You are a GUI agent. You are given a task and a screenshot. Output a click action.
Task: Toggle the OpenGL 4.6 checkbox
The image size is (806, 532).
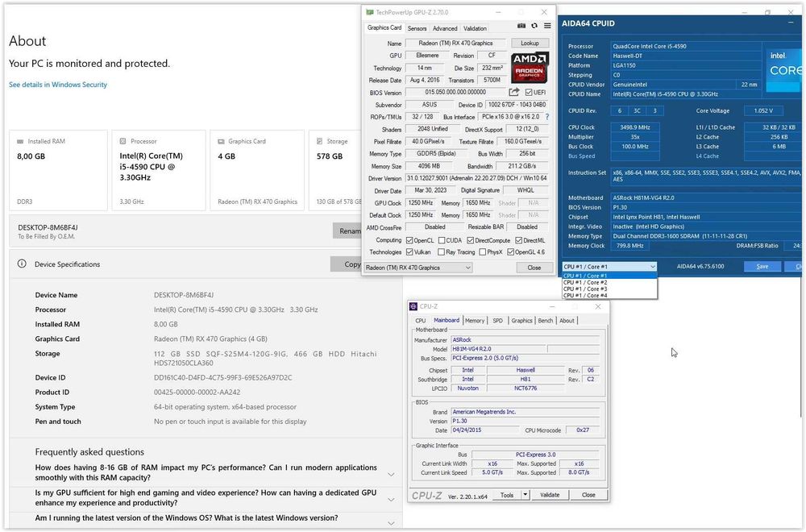coord(510,251)
